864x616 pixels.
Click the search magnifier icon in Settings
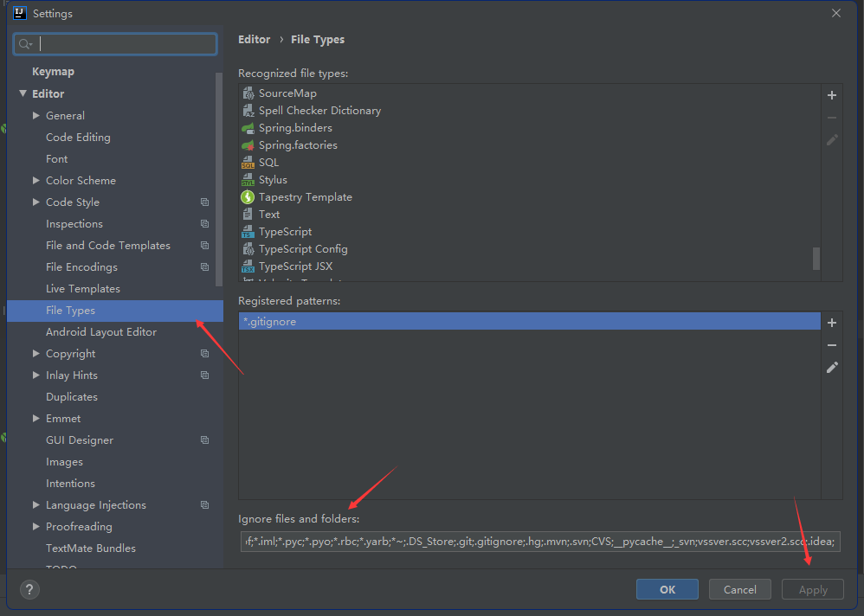pos(25,44)
